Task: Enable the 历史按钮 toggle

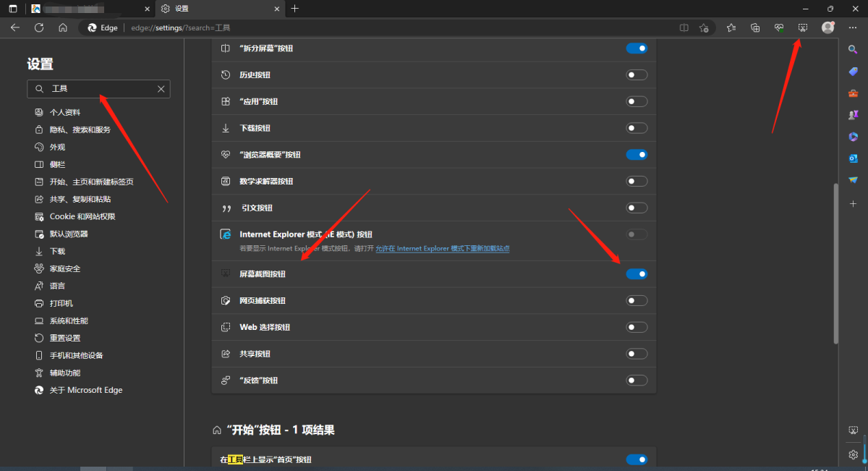Action: (x=637, y=75)
